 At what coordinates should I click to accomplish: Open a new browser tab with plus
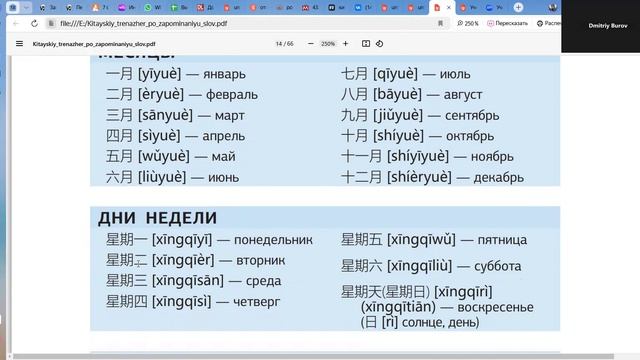[x=518, y=7]
